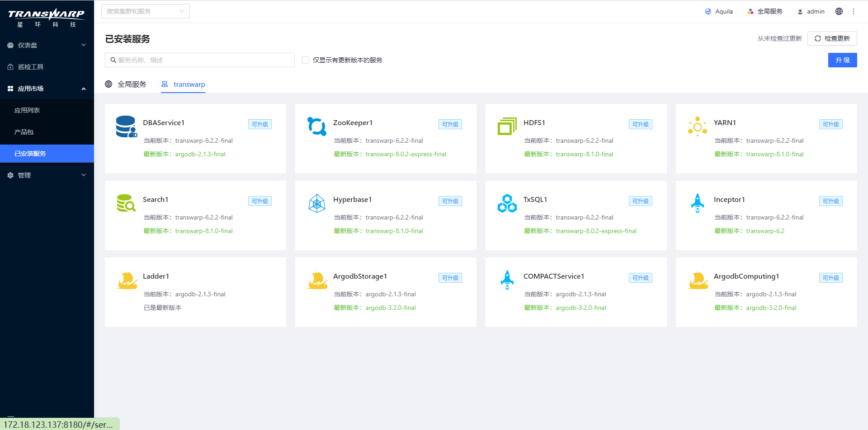Click 可升级 tag on Hyperbase1

pyautogui.click(x=450, y=201)
